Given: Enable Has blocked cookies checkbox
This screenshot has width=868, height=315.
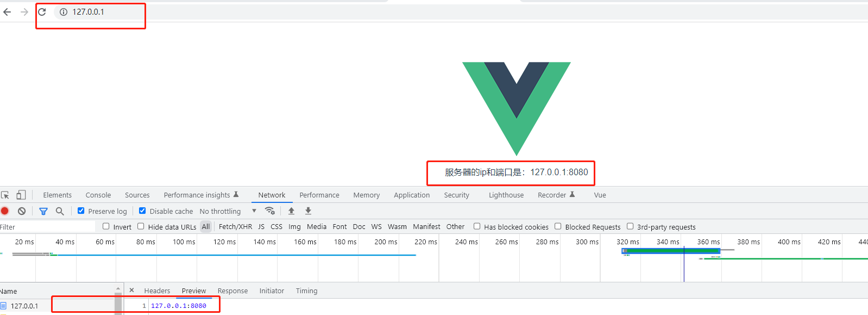Looking at the screenshot, I should click(477, 226).
